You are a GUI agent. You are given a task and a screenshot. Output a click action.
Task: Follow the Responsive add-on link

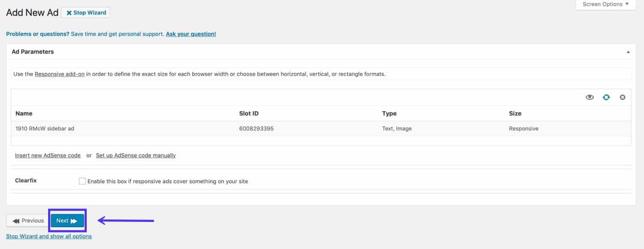pos(59,74)
